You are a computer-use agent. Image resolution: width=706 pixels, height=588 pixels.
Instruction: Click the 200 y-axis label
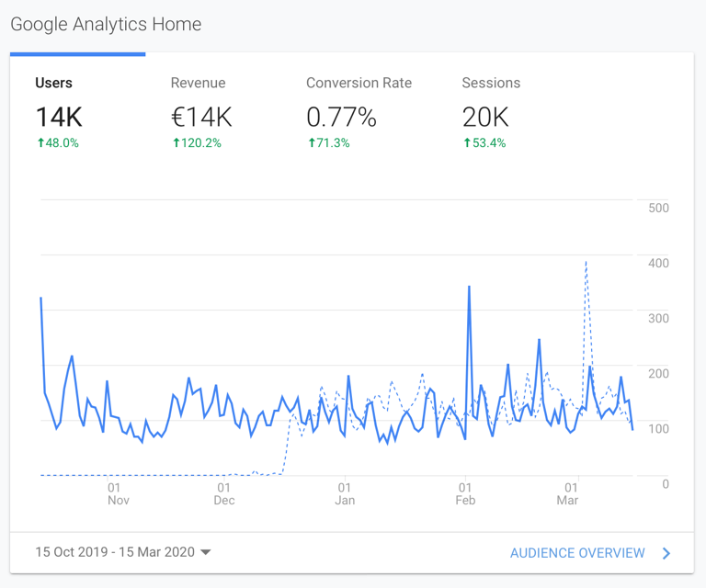point(658,373)
